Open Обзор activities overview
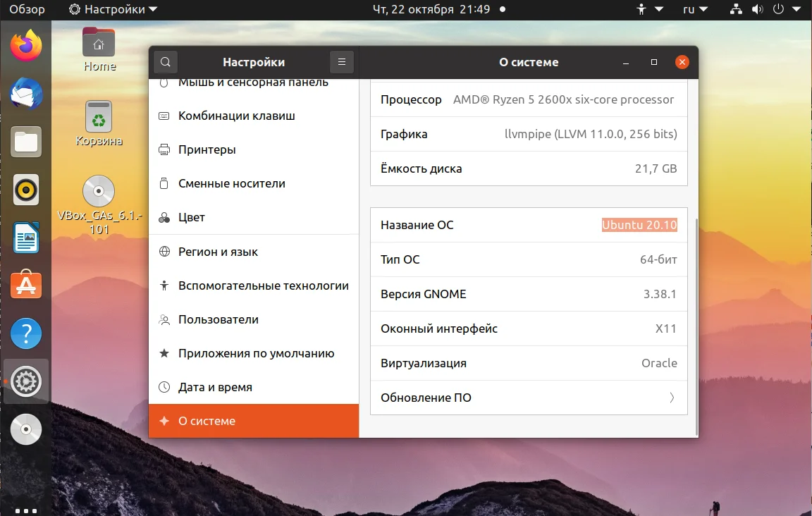812x516 pixels. click(27, 9)
